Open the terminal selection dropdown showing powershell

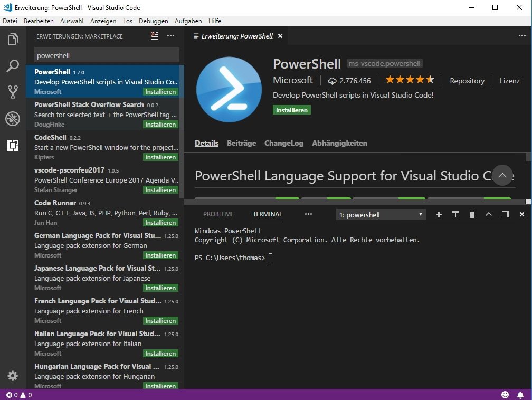pos(380,214)
